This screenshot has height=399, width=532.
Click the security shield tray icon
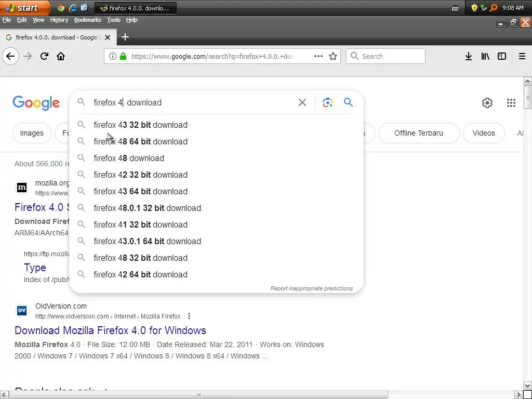[474, 8]
